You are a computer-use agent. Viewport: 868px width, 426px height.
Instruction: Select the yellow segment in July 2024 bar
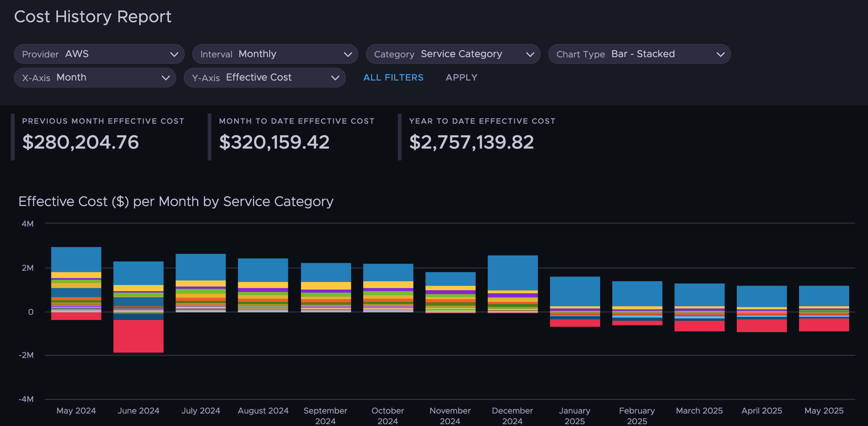click(x=200, y=283)
